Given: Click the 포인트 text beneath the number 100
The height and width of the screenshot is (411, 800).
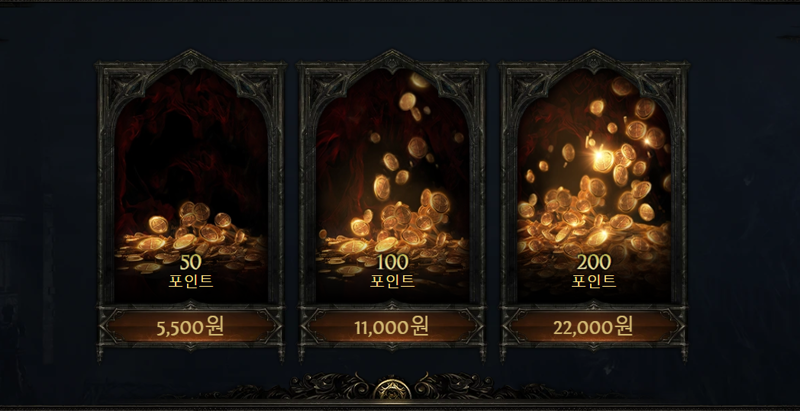Looking at the screenshot, I should pos(392,281).
